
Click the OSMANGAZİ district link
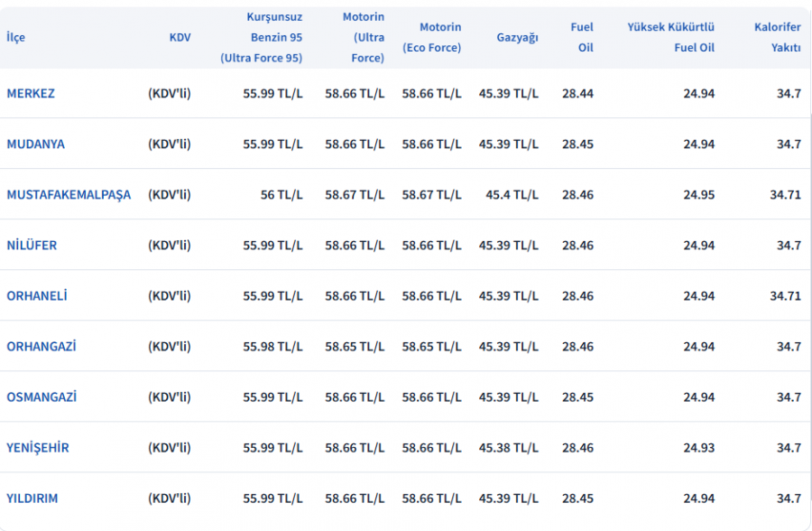[42, 396]
